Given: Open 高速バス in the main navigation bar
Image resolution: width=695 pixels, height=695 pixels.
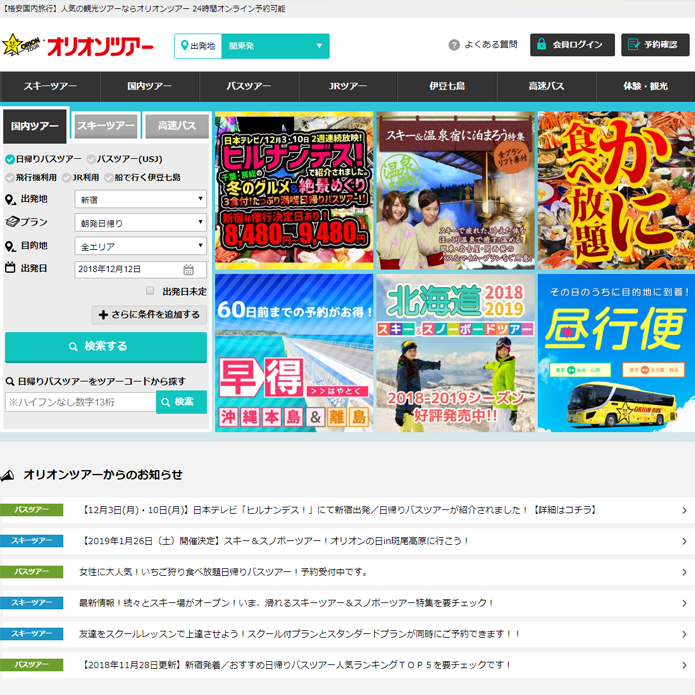Looking at the screenshot, I should [547, 86].
